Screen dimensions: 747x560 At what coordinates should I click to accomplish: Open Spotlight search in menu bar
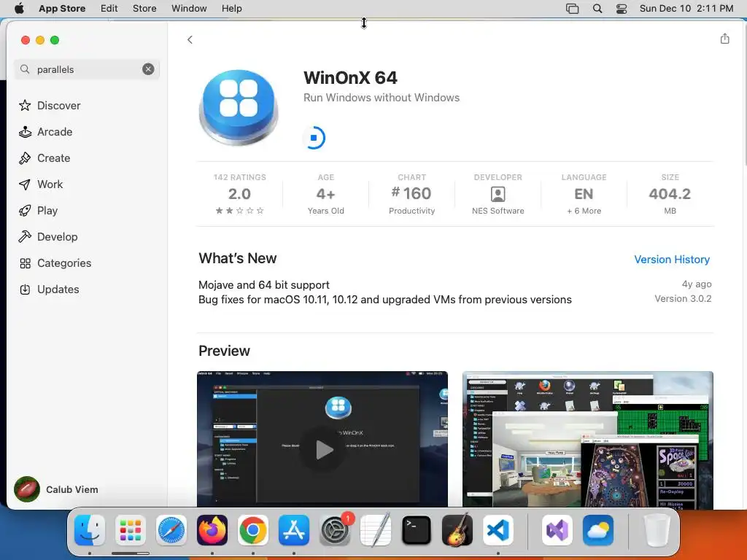tap(597, 8)
